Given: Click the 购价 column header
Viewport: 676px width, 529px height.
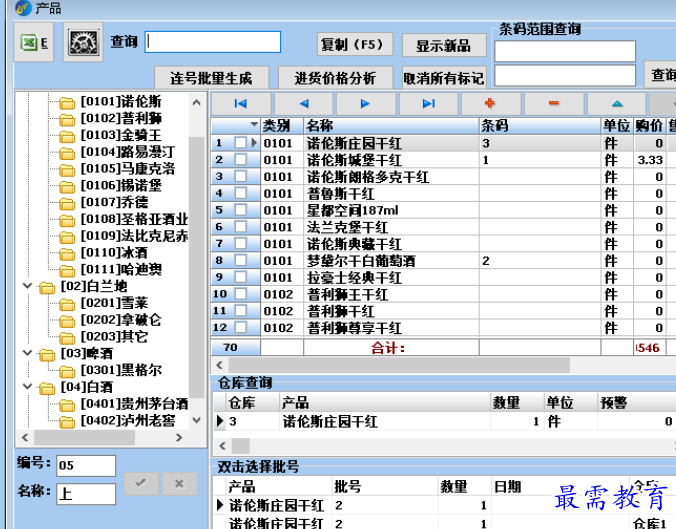Looking at the screenshot, I should [x=650, y=125].
